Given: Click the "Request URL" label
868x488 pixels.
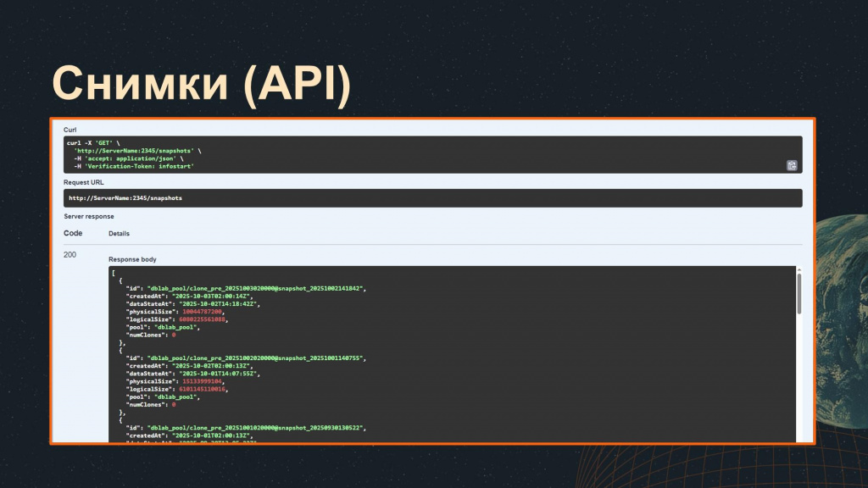Looking at the screenshot, I should click(x=84, y=182).
